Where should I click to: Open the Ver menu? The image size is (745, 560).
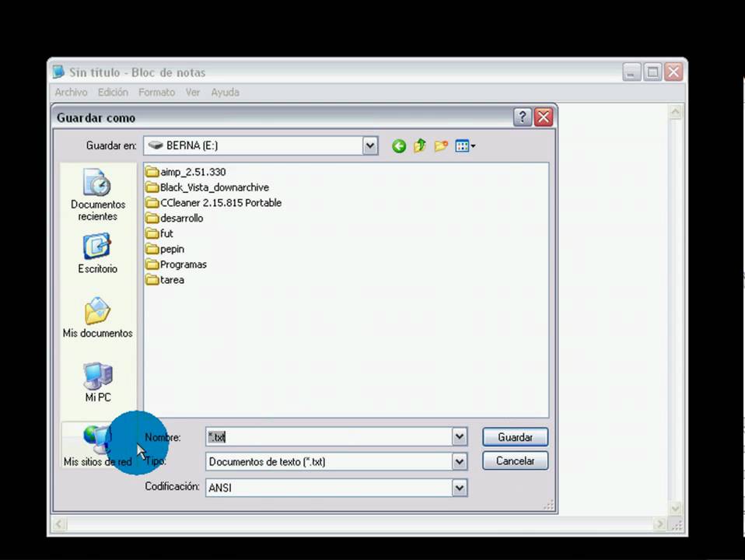[192, 93]
